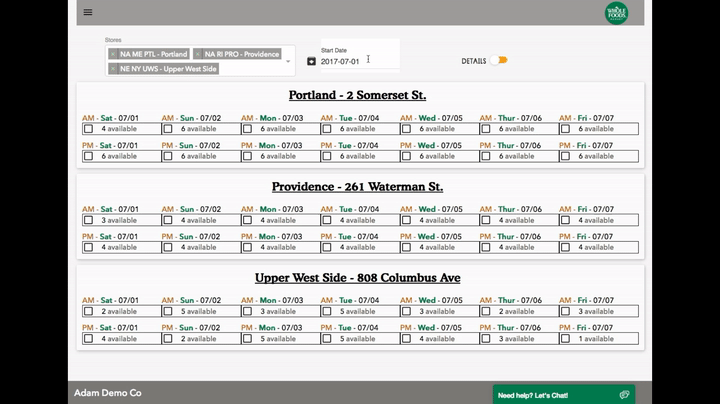Click Portland - 2 Somerset St. heading
The height and width of the screenshot is (404, 720).
[x=357, y=95]
